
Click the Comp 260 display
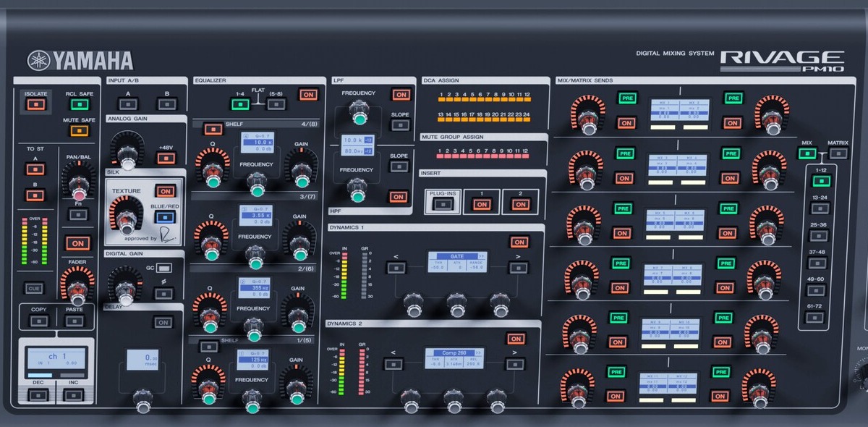click(455, 359)
